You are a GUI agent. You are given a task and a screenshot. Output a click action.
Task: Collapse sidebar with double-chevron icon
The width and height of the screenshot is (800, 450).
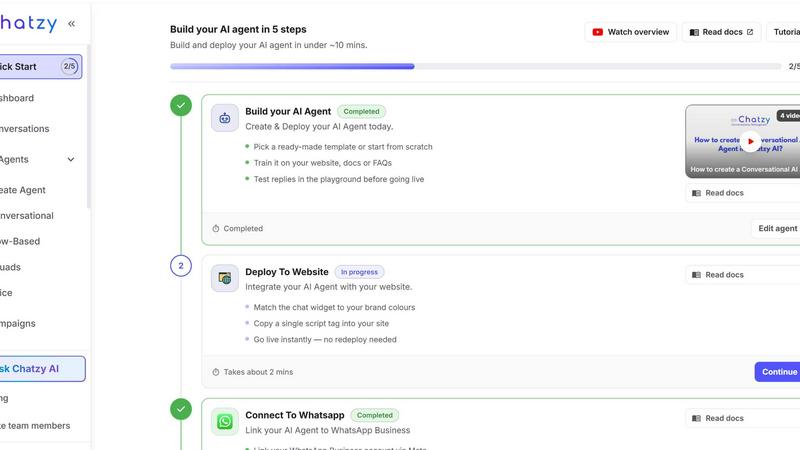pos(71,23)
